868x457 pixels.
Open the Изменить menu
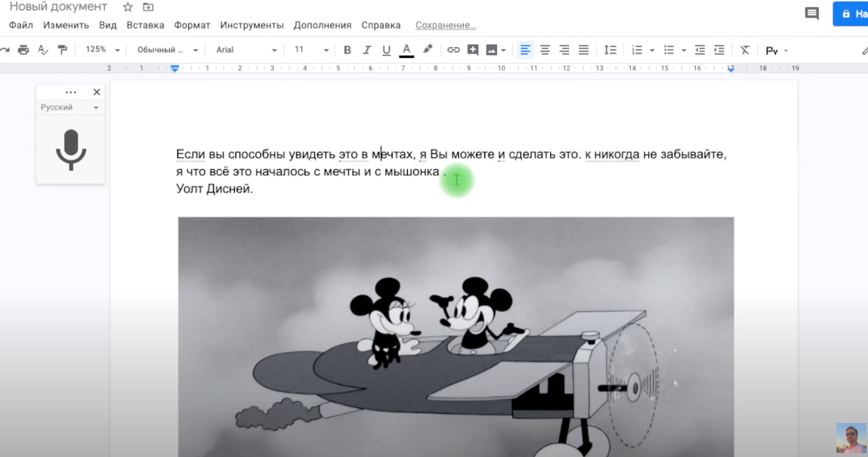point(66,26)
